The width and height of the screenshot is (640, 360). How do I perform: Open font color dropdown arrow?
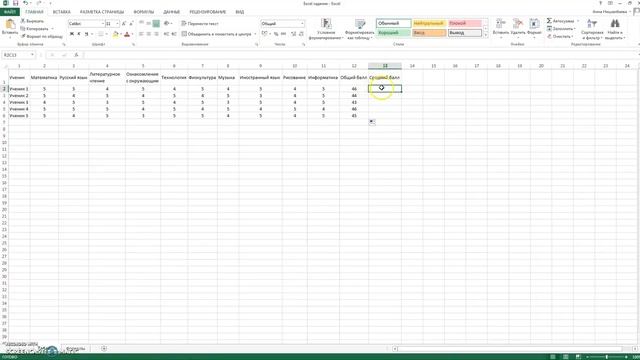pyautogui.click(x=132, y=34)
